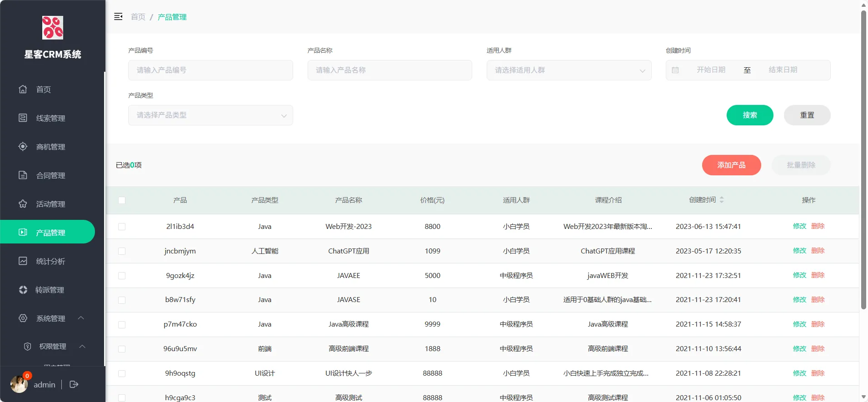Click the 商机管理 target icon
868x402 pixels.
click(x=23, y=147)
